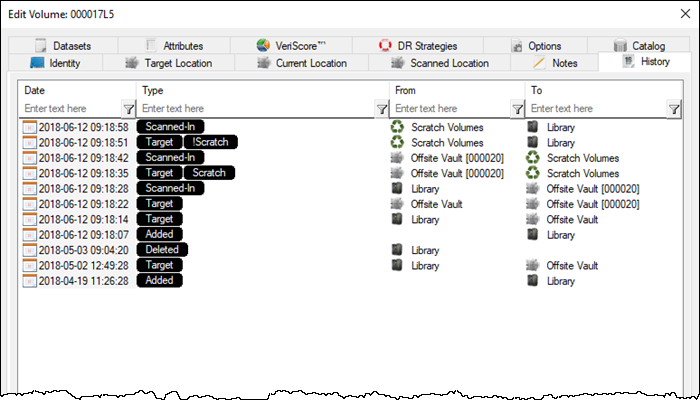The width and height of the screenshot is (700, 400).
Task: Click recycle icon in To cell, 09:18:35 row
Action: (x=533, y=173)
